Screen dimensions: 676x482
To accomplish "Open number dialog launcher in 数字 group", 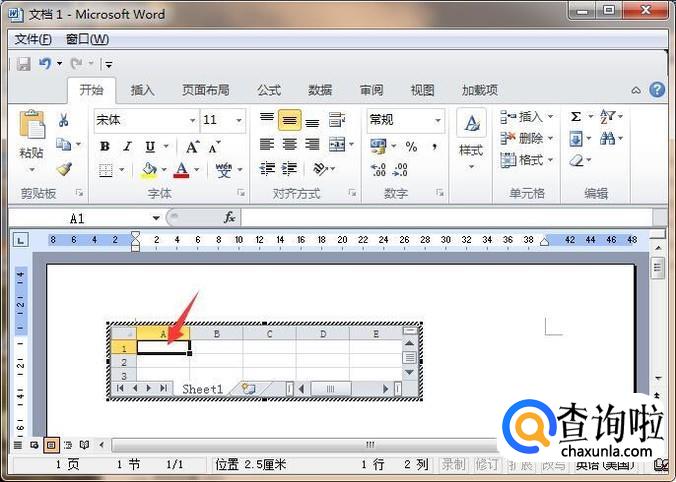I will (x=440, y=193).
